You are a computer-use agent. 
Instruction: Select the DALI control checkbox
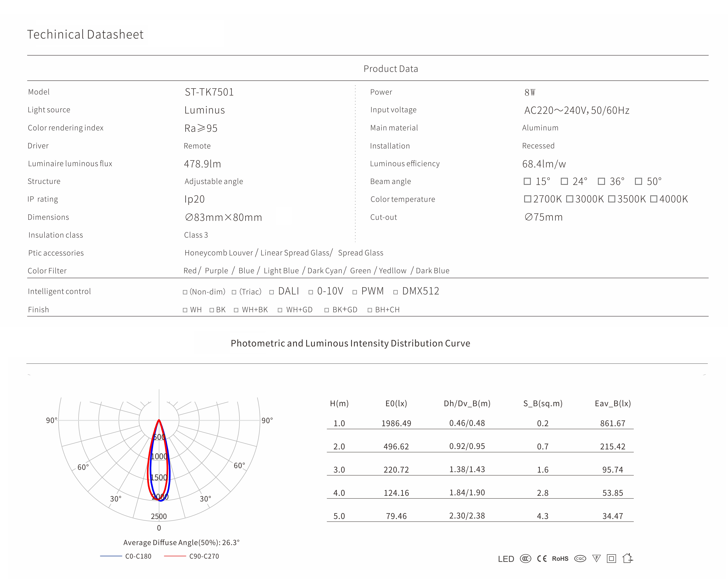(x=272, y=292)
